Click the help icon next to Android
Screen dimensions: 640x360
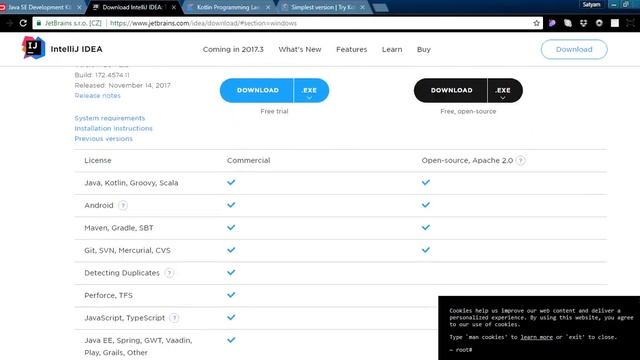coord(123,205)
